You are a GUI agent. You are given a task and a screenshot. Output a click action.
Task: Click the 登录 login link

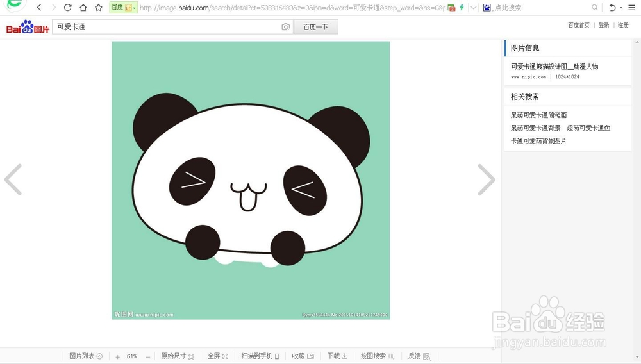pos(604,26)
